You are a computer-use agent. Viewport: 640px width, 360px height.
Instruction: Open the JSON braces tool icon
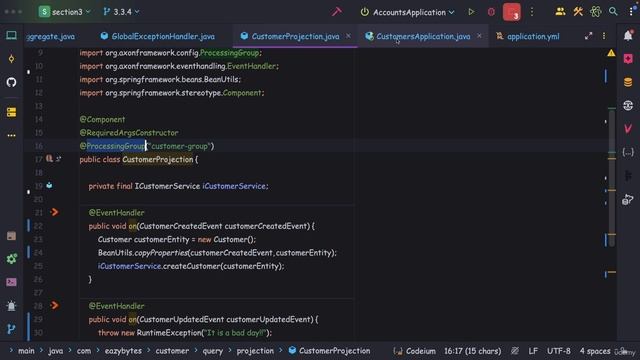click(628, 152)
